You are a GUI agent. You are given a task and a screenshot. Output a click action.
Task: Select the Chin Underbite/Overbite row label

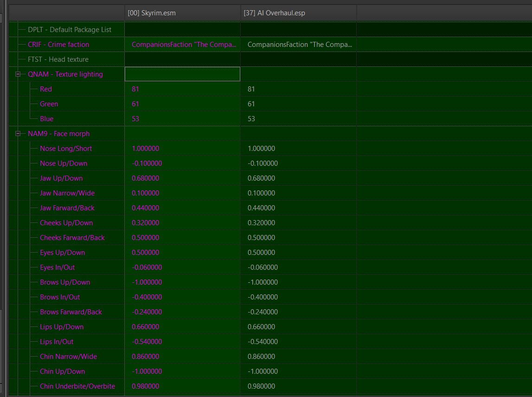coord(77,386)
